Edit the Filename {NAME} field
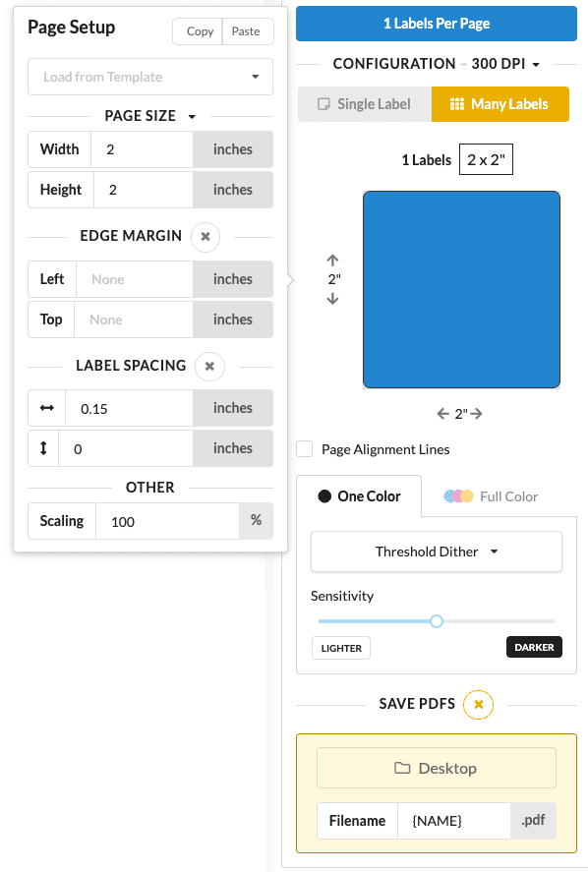 (x=453, y=821)
